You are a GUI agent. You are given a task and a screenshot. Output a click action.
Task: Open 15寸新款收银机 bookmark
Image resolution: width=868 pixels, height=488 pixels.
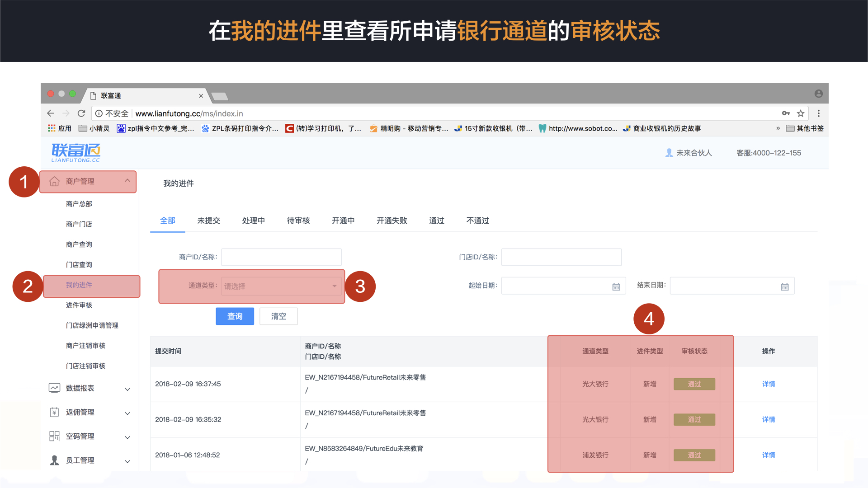point(493,128)
